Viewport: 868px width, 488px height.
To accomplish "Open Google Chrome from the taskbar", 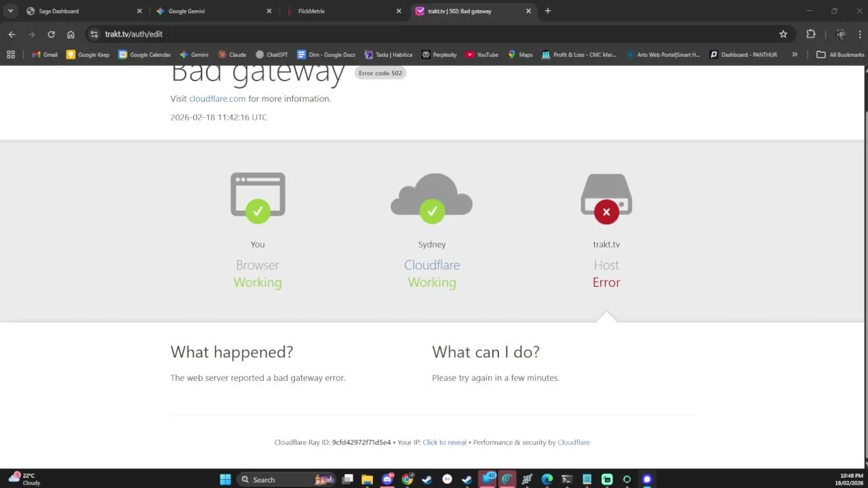I will point(407,479).
